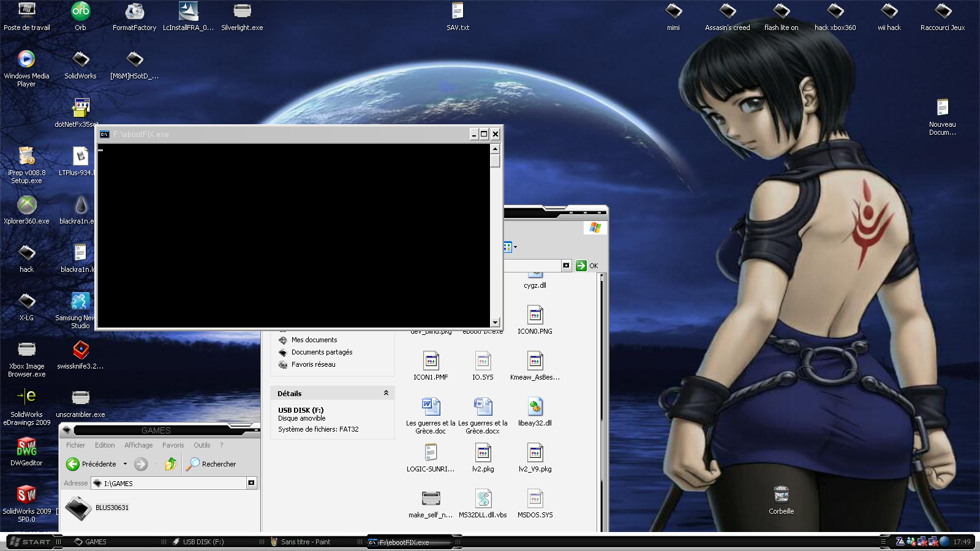Click Rechercher search button
Screen dimensions: 980x551
pyautogui.click(x=211, y=464)
